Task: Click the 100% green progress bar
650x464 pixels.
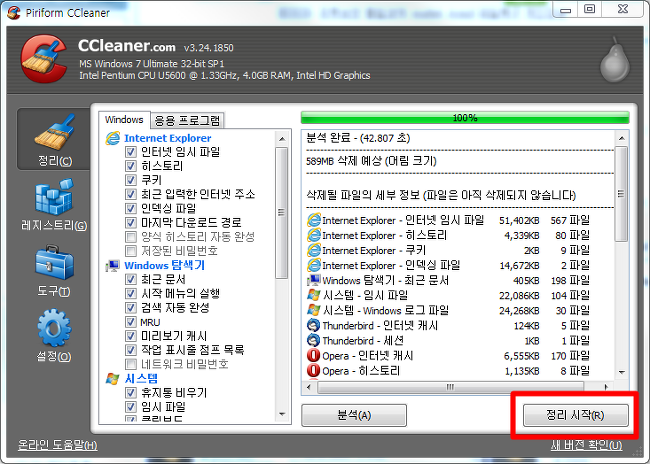Action: click(x=465, y=118)
